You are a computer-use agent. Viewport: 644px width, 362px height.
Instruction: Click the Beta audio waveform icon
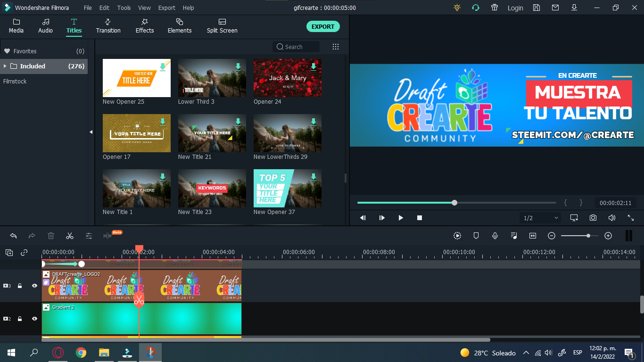tap(112, 235)
